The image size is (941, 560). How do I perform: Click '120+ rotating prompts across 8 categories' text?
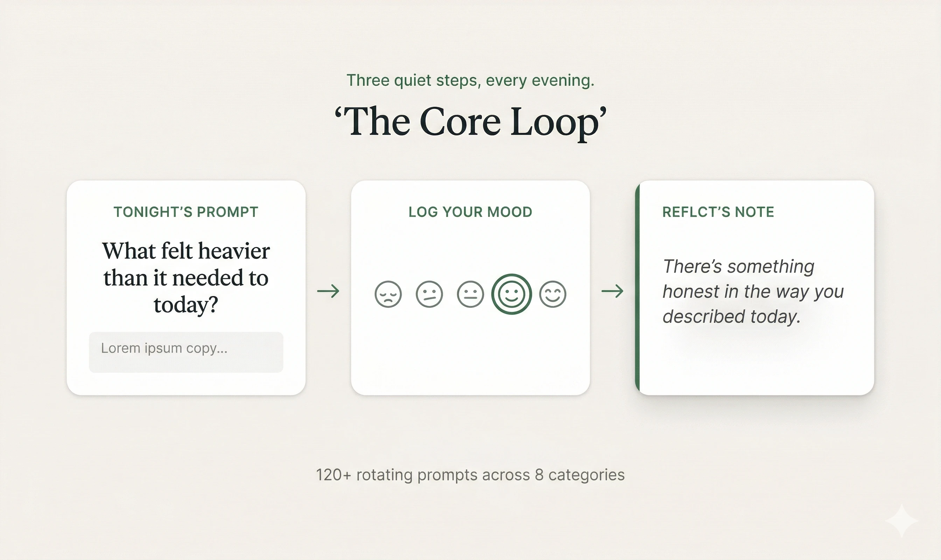pos(470,475)
